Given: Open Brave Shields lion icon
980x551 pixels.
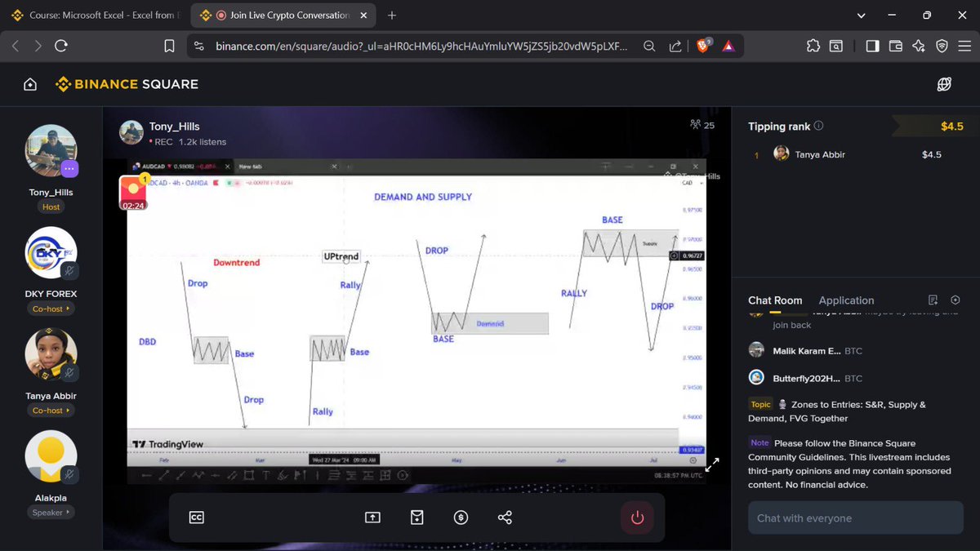Looking at the screenshot, I should pos(703,47).
